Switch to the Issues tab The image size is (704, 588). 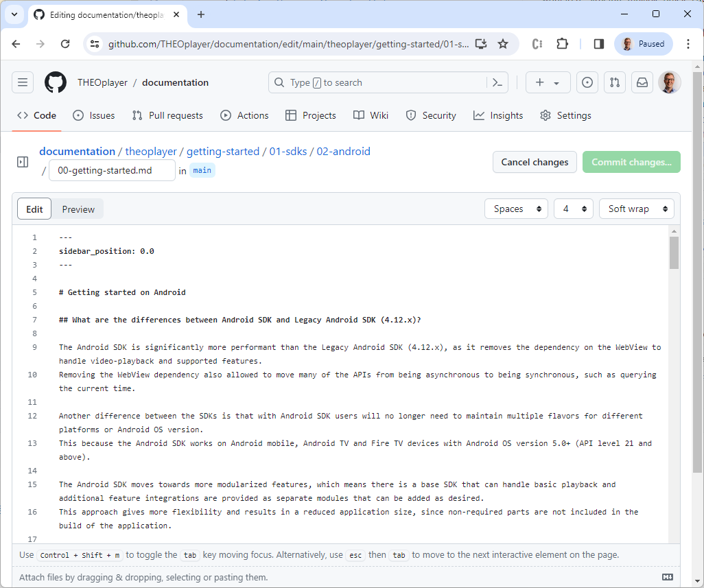point(94,115)
